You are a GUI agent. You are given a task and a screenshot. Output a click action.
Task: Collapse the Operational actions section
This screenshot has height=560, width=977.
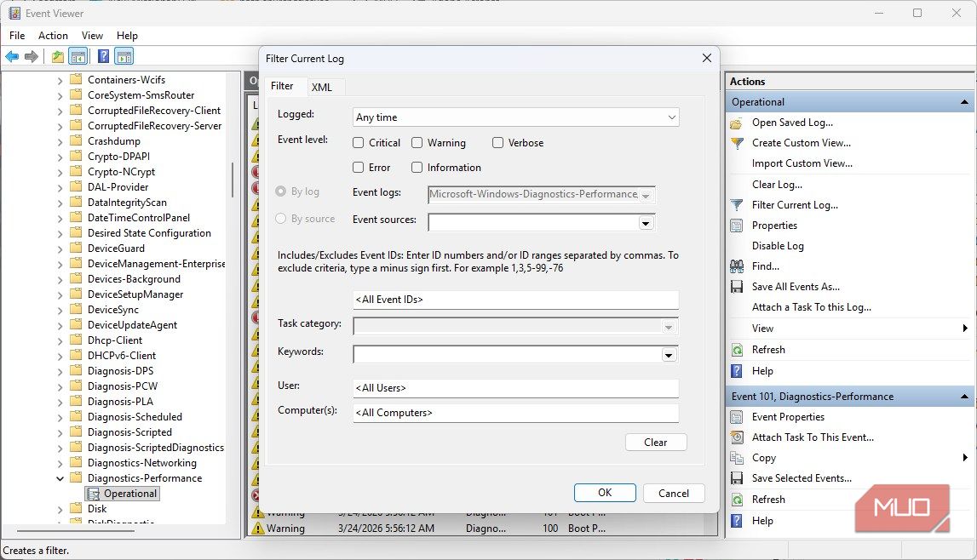point(964,102)
